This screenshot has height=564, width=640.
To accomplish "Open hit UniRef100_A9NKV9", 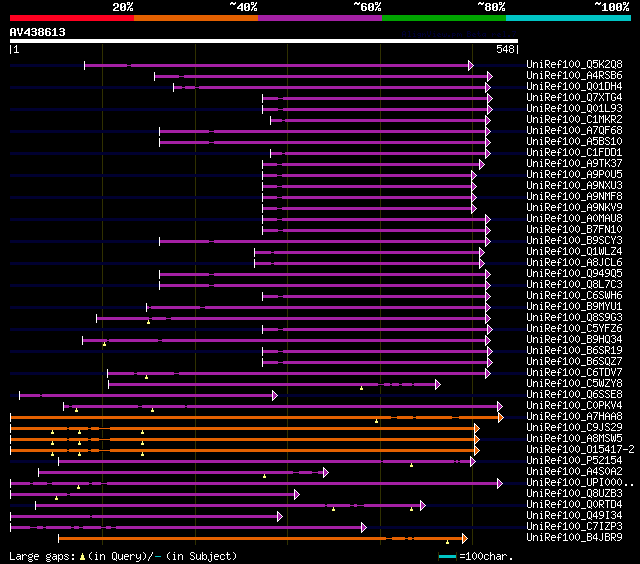I will 574,207.
